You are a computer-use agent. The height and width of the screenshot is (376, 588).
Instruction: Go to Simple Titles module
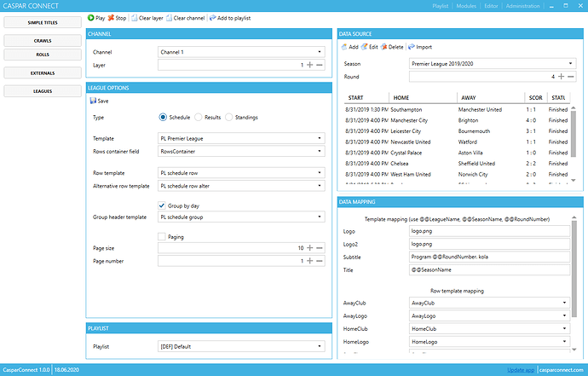click(x=43, y=22)
